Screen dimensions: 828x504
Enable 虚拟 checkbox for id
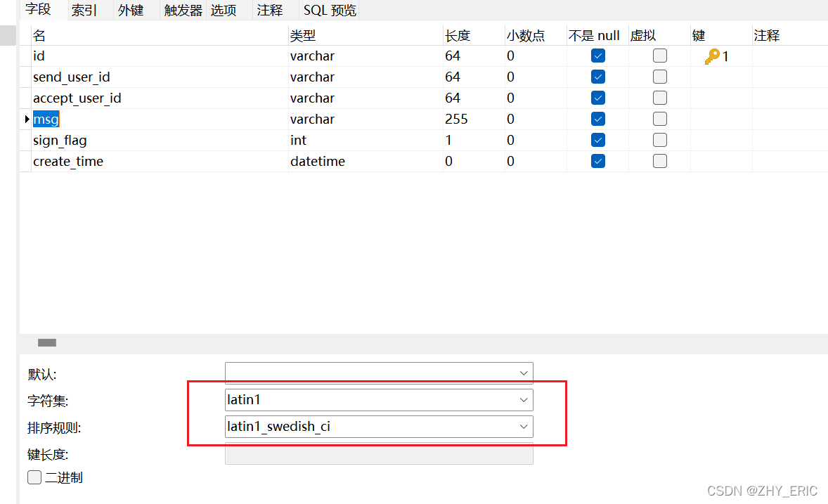(659, 56)
